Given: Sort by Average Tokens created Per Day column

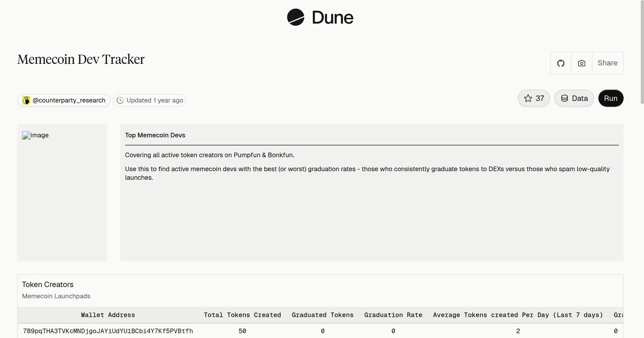Looking at the screenshot, I should pos(518,315).
